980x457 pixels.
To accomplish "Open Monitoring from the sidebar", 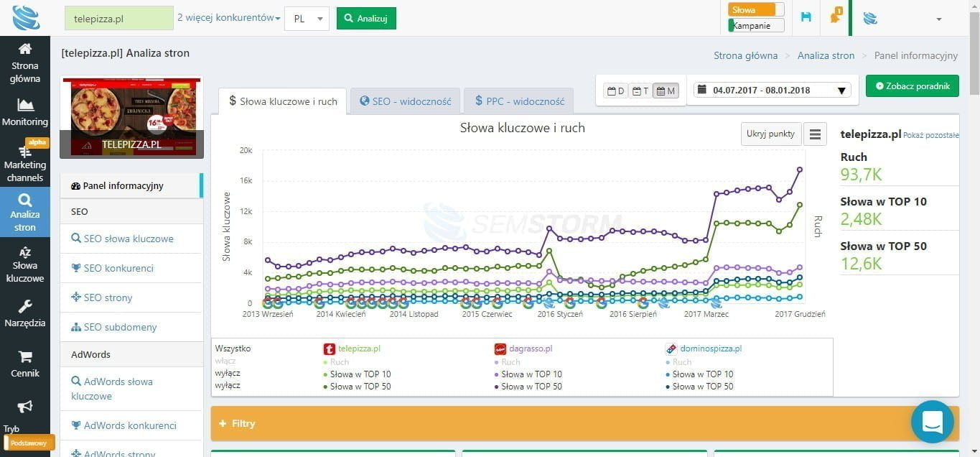I will [25, 112].
